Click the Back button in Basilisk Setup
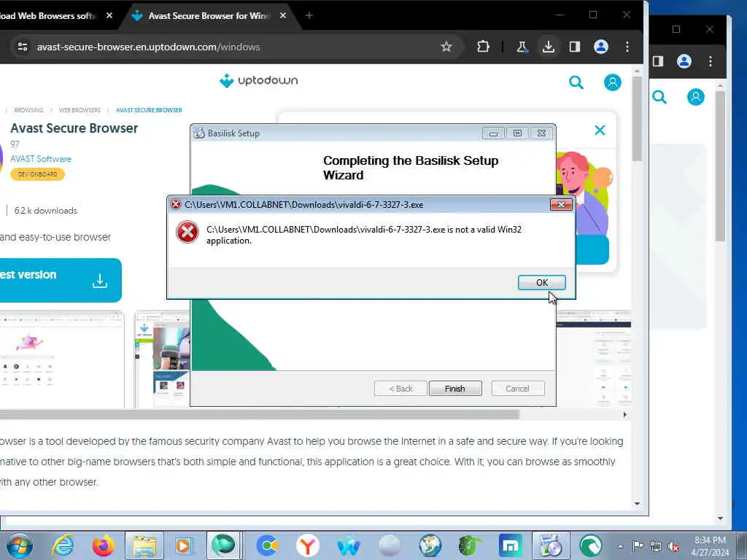The image size is (747, 560). pos(400,389)
